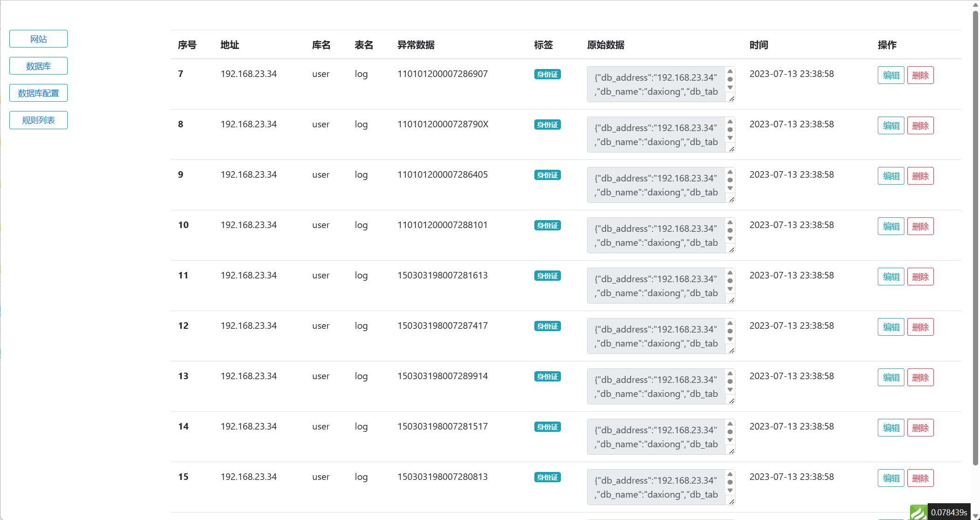The width and height of the screenshot is (980, 520).
Task: Click the execution time 0.078439s badge
Action: (x=949, y=512)
